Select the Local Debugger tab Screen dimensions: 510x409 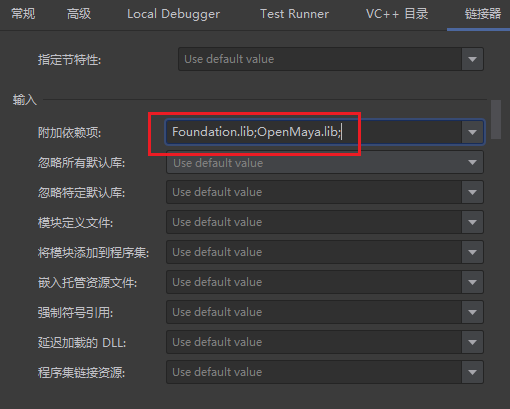[x=173, y=14]
